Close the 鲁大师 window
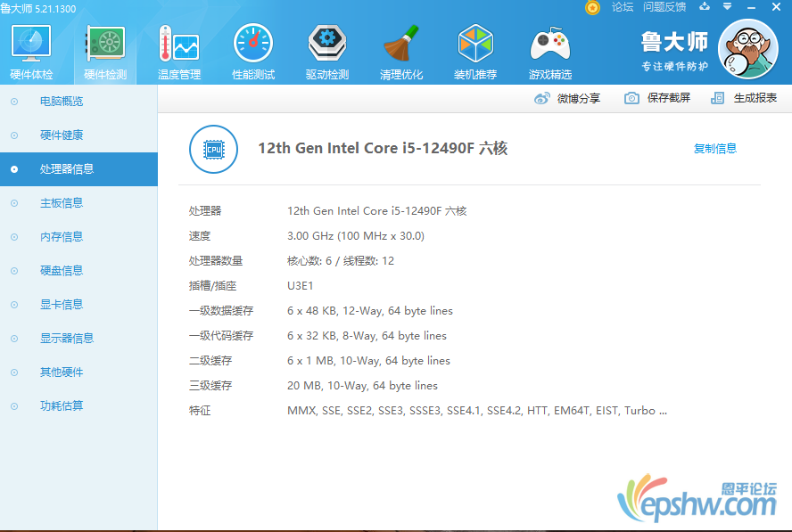This screenshot has height=532, width=792. click(776, 6)
